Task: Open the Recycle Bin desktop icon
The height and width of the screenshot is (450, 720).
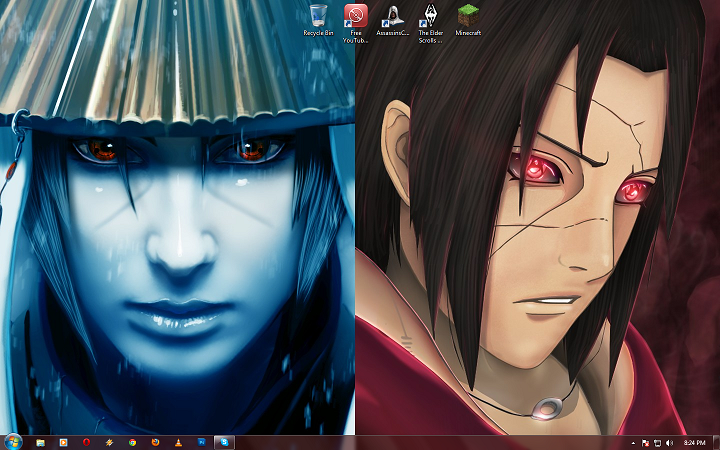Action: click(x=318, y=16)
